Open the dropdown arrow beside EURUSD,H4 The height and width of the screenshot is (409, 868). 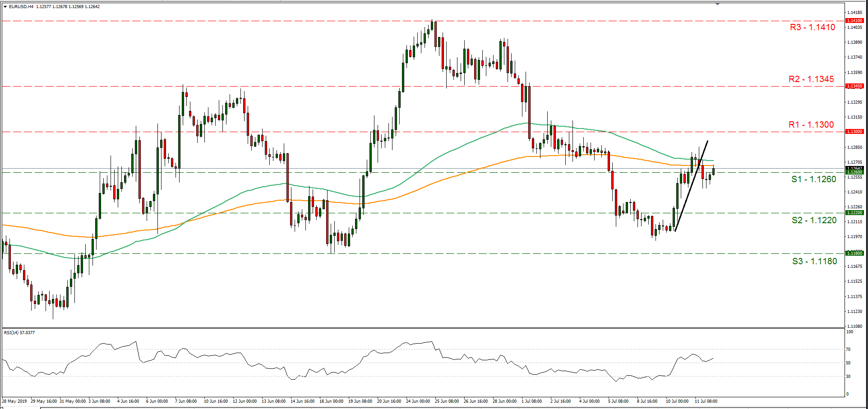point(5,7)
